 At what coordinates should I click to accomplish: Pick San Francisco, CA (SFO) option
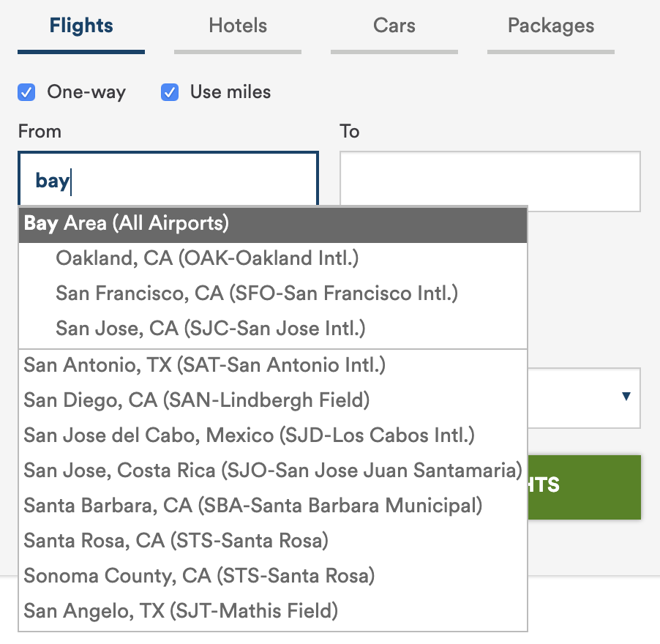click(x=256, y=293)
